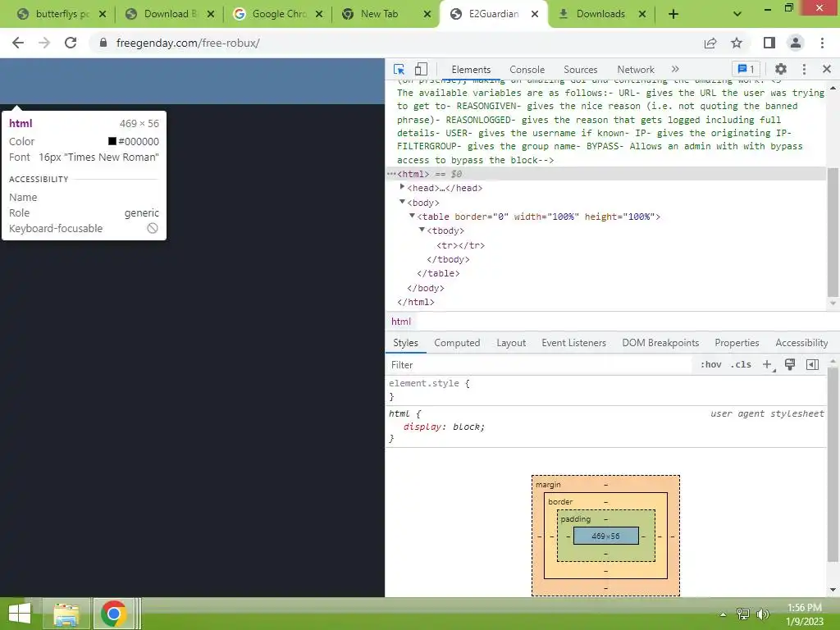Toggle rendering emulations paintbrush icon
This screenshot has width=840, height=630.
pos(790,365)
